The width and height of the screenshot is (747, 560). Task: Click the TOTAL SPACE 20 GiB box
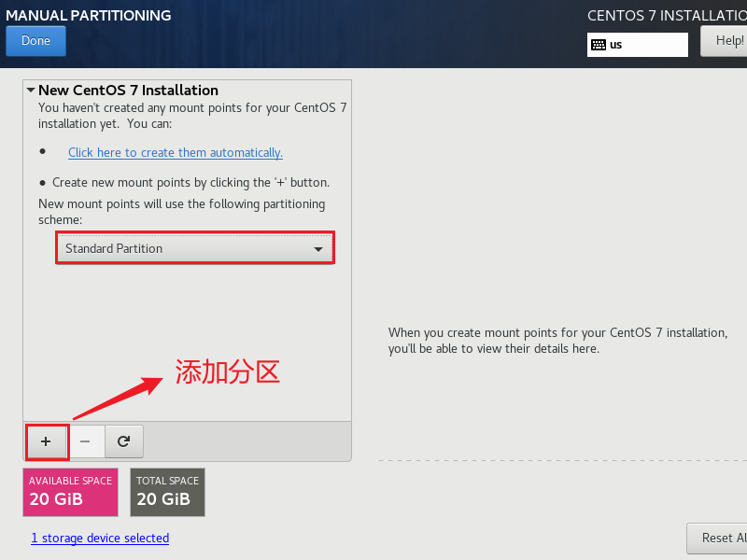click(168, 493)
